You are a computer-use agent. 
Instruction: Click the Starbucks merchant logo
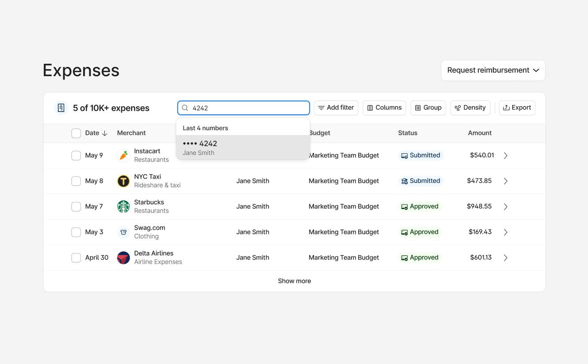[123, 206]
